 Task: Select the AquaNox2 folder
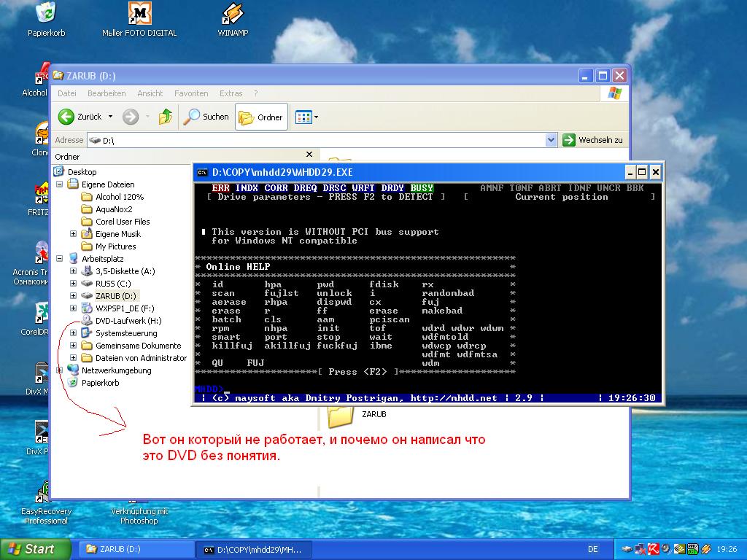[114, 209]
